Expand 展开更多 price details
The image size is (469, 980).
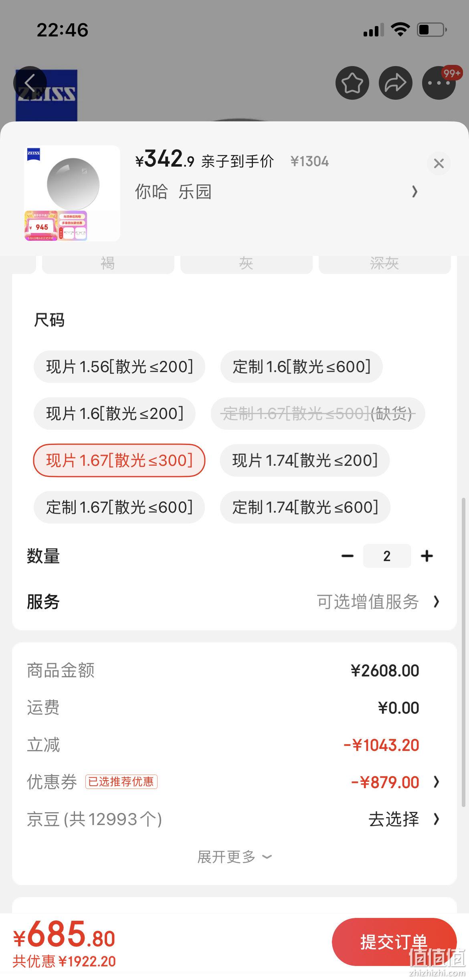234,857
